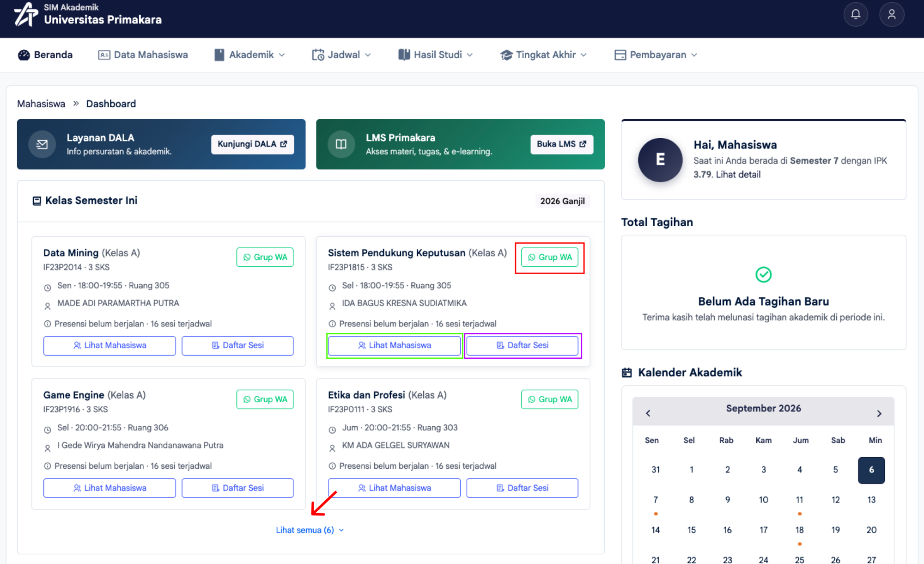The width and height of the screenshot is (924, 564).
Task: Open Grup WA for Etika dan Profesi
Action: (x=550, y=399)
